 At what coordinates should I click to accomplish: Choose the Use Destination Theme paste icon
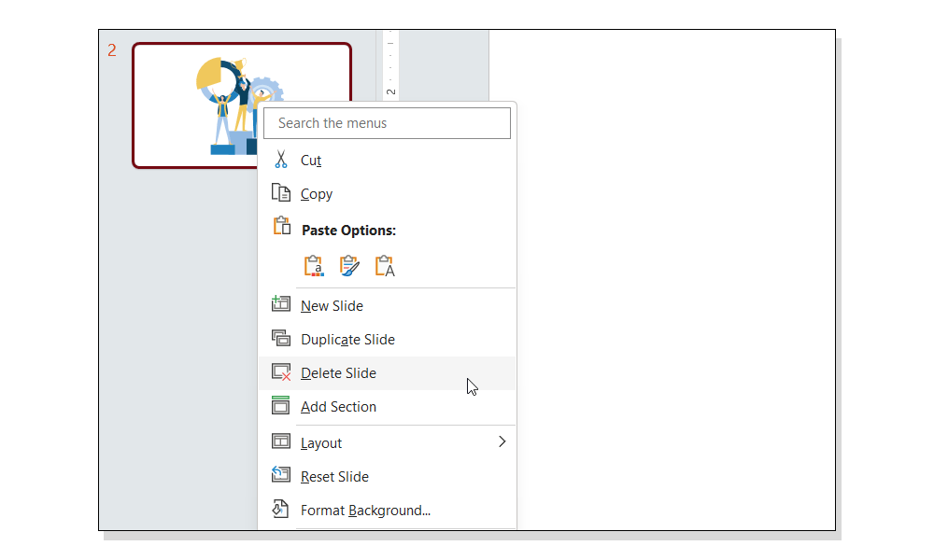pos(315,265)
